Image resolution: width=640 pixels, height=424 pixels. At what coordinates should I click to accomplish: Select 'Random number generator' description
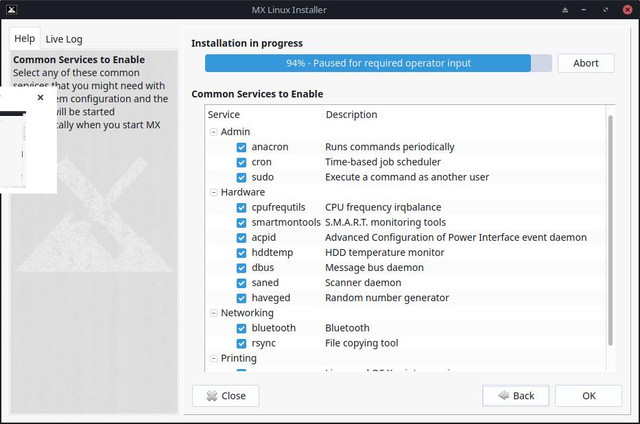click(x=387, y=298)
